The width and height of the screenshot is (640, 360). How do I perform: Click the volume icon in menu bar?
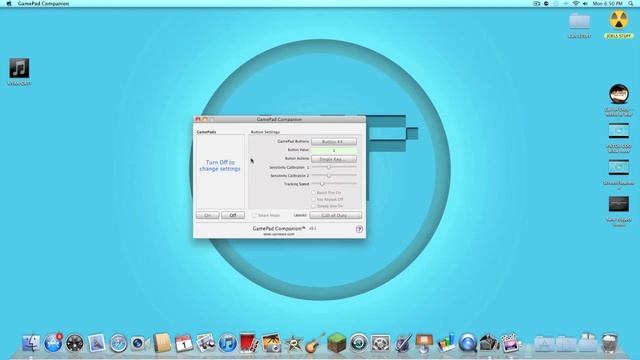(585, 3)
